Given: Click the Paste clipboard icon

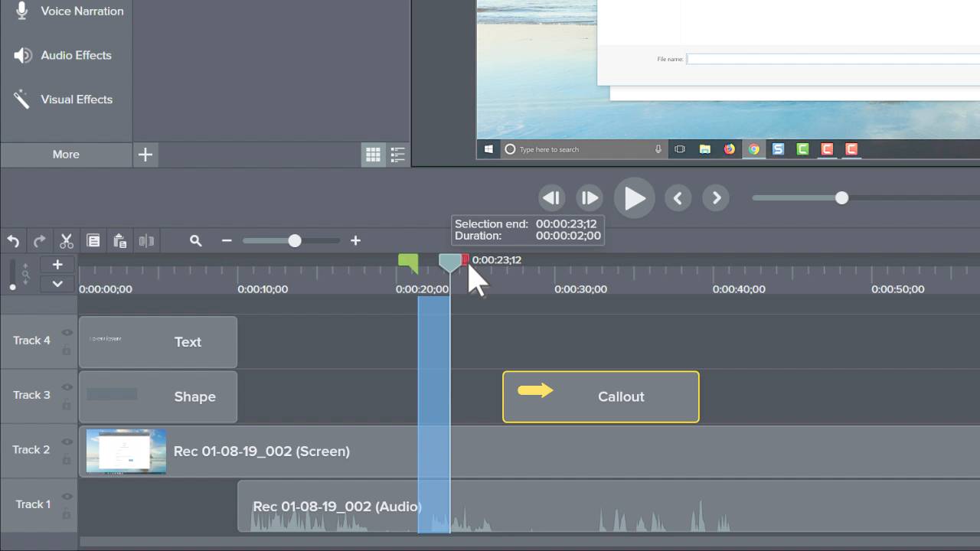Looking at the screenshot, I should pyautogui.click(x=120, y=241).
